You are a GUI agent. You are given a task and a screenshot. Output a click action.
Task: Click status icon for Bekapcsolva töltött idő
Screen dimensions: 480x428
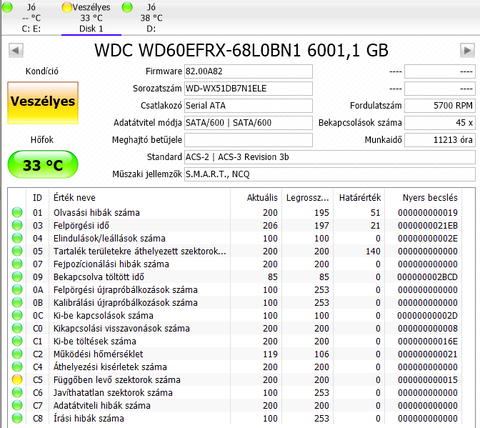click(x=17, y=277)
